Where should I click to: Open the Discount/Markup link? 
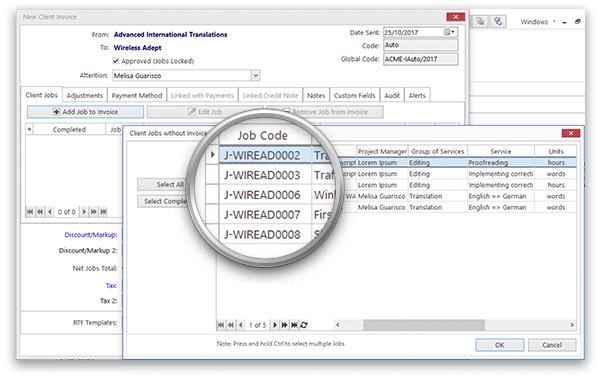tap(91, 234)
